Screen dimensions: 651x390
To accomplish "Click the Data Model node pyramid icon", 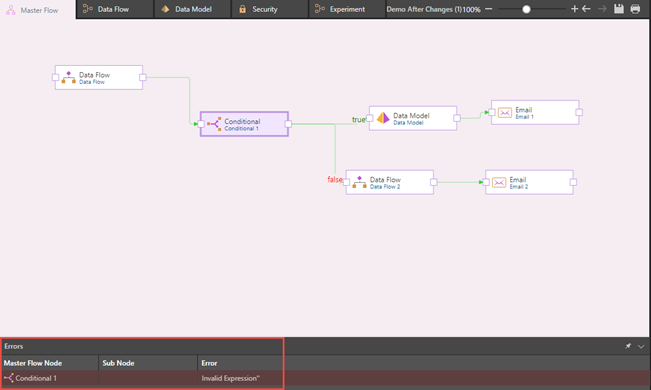I will [383, 118].
